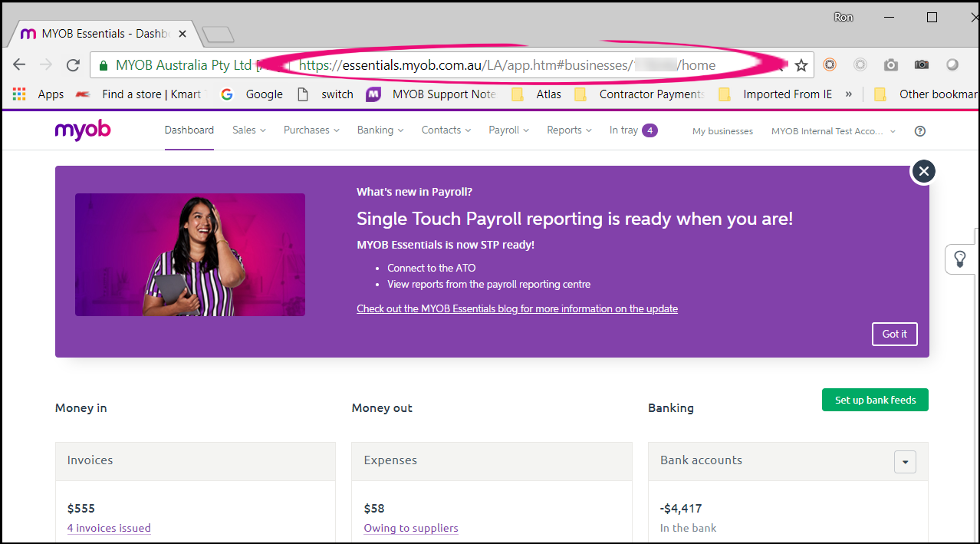The image size is (980, 544).
Task: Open the Apps grid shortcut
Action: tap(39, 94)
